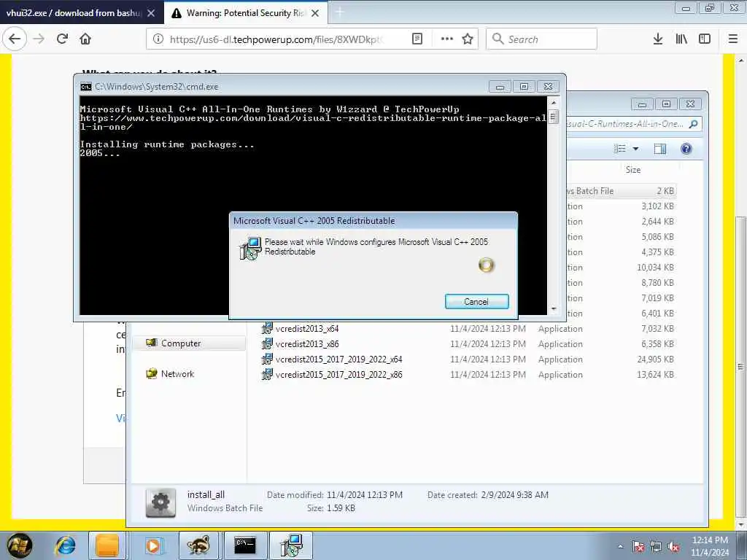Screen dimensions: 747x560
Task: Switch to the installer taskbar button
Action: pos(291,545)
